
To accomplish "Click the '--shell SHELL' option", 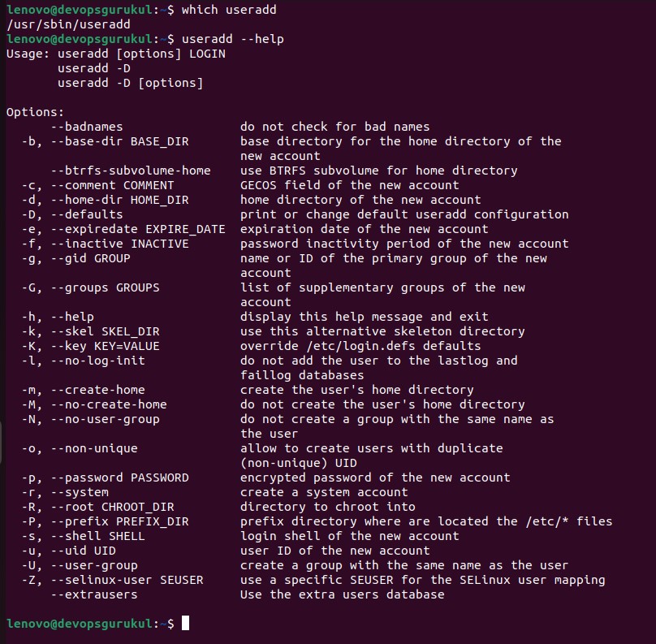I will pyautogui.click(x=97, y=536).
